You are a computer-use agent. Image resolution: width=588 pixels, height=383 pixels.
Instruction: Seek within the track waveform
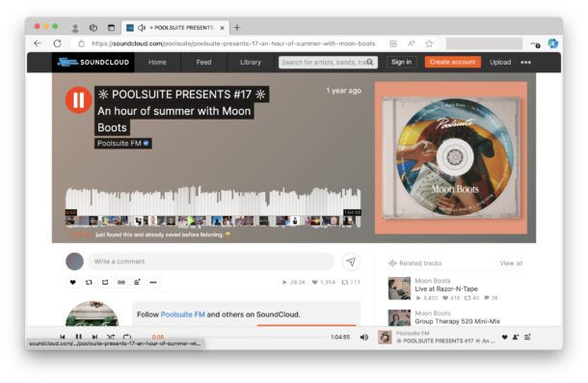[213, 201]
